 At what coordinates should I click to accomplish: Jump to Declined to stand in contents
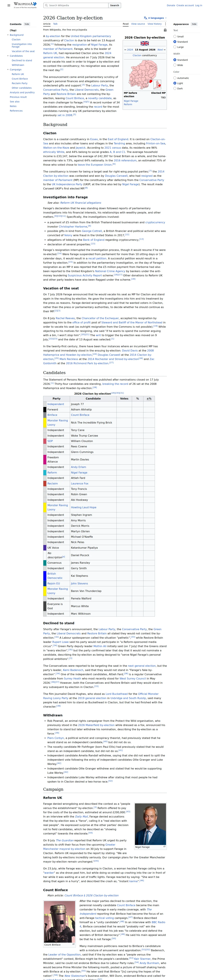click(x=22, y=60)
